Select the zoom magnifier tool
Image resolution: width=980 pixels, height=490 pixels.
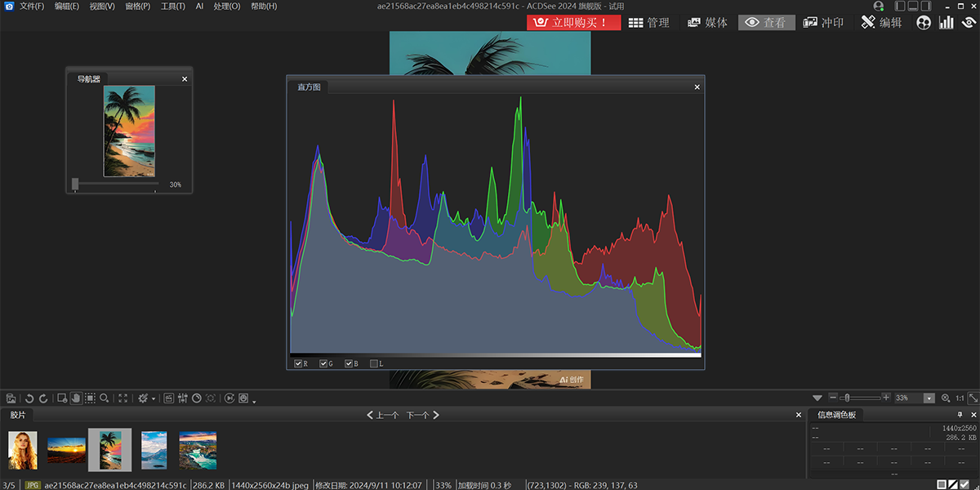[105, 398]
